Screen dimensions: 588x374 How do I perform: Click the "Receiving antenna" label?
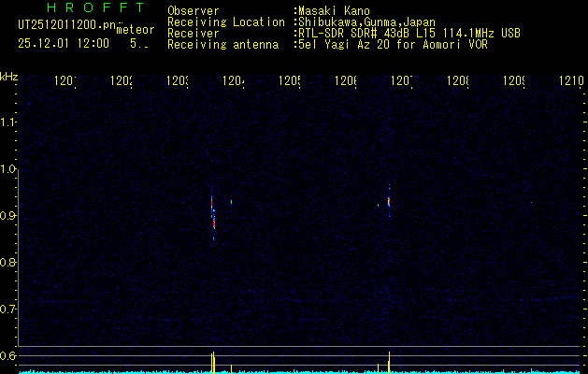(x=222, y=45)
